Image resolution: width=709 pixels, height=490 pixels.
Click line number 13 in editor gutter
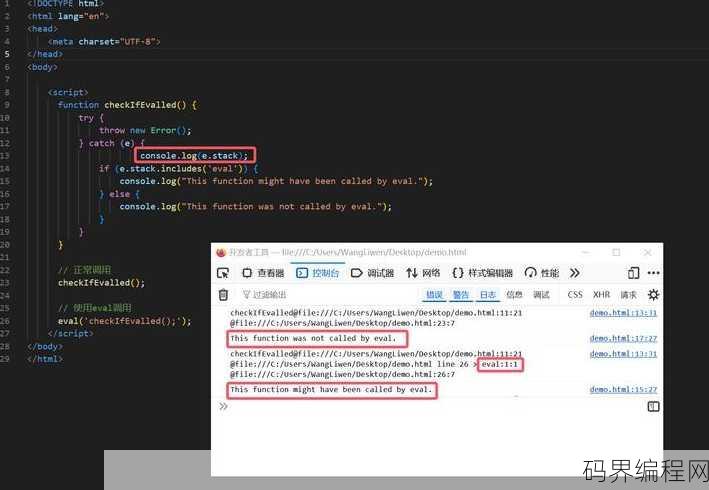(x=5, y=155)
